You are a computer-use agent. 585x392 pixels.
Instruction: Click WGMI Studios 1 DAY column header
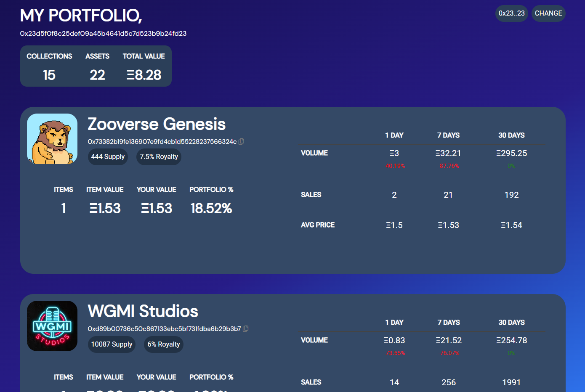[394, 323]
